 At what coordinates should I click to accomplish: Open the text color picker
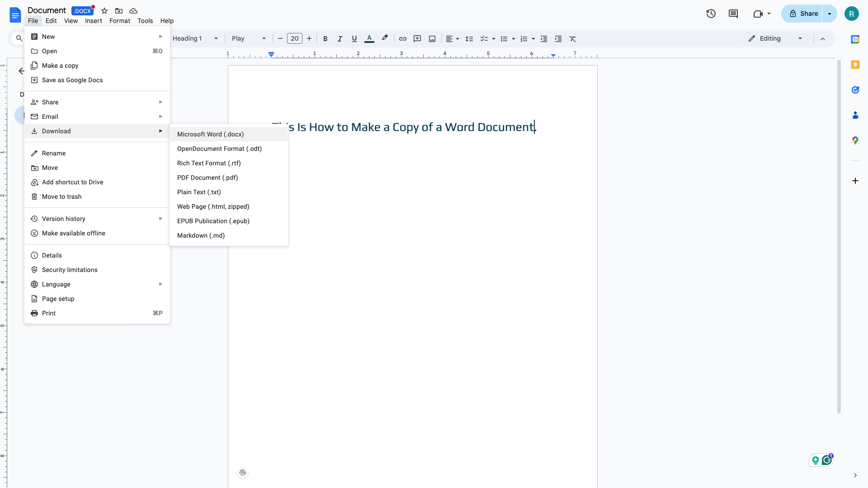369,39
